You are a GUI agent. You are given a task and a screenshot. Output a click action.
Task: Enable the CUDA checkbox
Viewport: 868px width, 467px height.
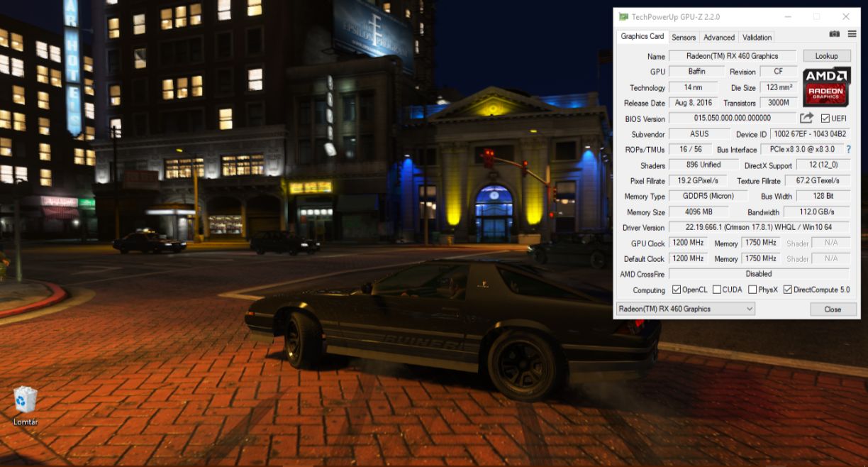tap(716, 290)
